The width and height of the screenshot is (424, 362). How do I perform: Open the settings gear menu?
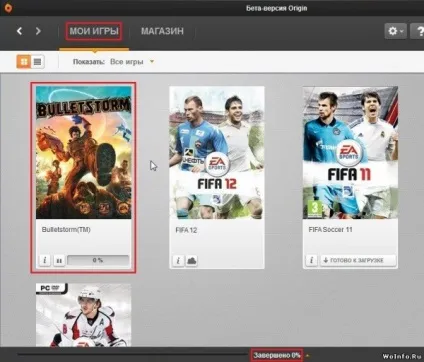[395, 31]
